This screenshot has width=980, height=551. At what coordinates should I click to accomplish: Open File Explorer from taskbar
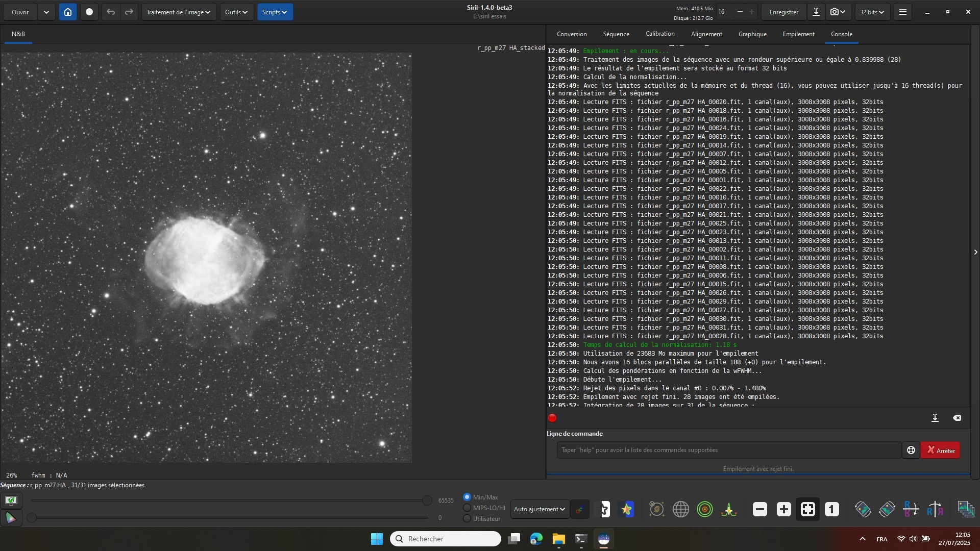(558, 539)
